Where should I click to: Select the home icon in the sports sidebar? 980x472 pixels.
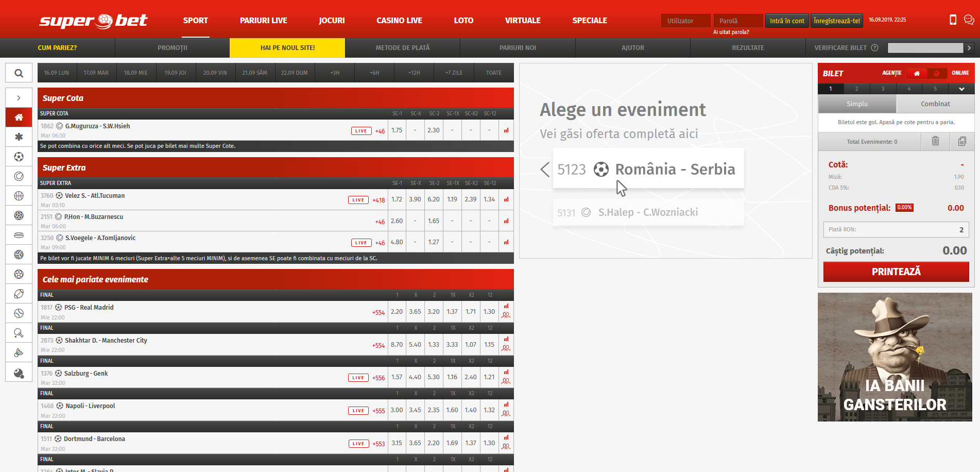[19, 117]
